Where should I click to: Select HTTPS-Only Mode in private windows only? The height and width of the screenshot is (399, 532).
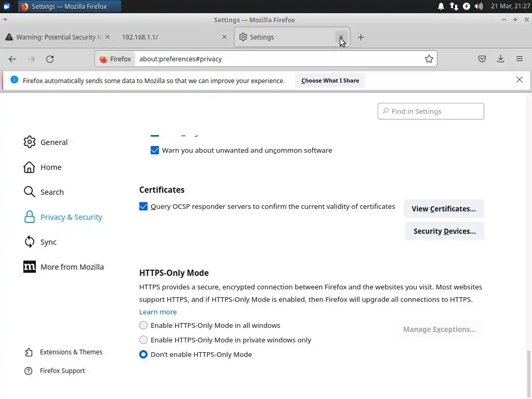click(143, 340)
